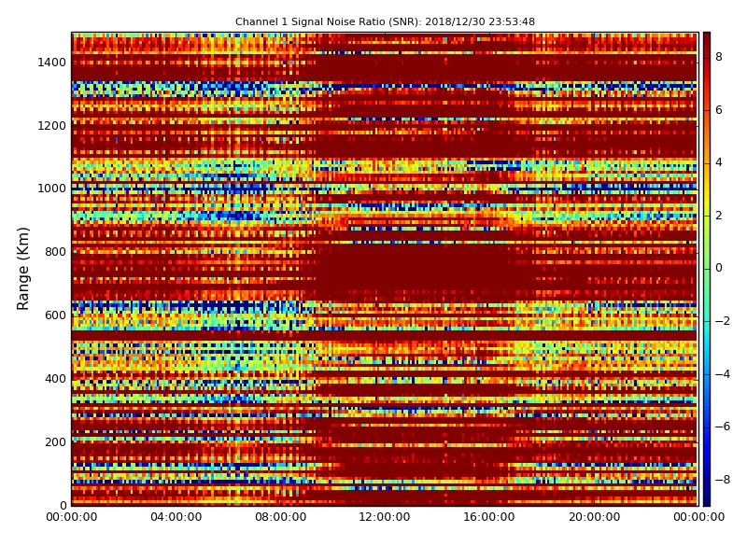Click the colorbar label 6
This screenshot has width=747, height=560.
(x=719, y=110)
